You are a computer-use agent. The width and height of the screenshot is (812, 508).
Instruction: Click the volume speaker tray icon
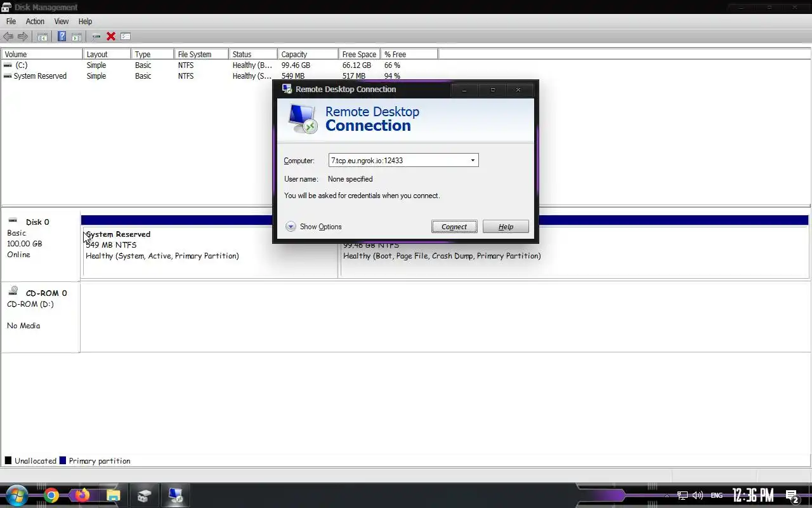tap(698, 495)
